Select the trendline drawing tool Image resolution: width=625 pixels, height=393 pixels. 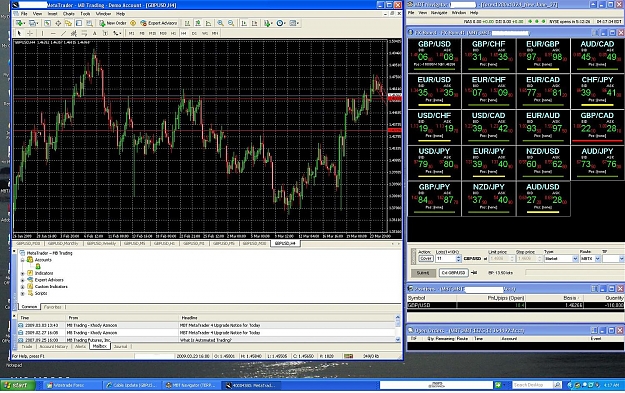pyautogui.click(x=63, y=33)
